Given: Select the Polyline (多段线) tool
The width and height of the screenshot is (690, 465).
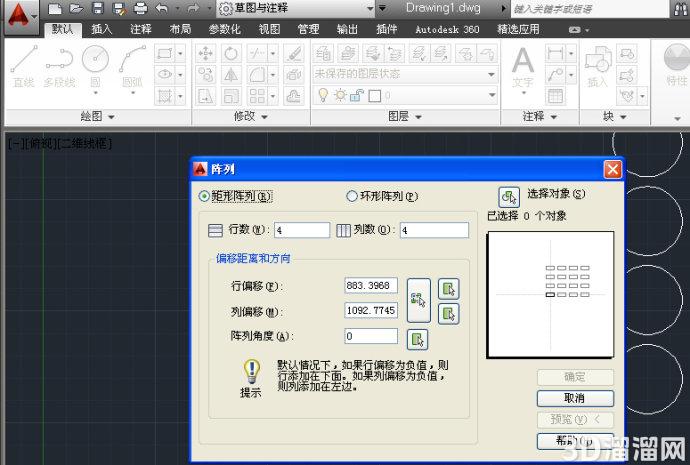Looking at the screenshot, I should (59, 65).
